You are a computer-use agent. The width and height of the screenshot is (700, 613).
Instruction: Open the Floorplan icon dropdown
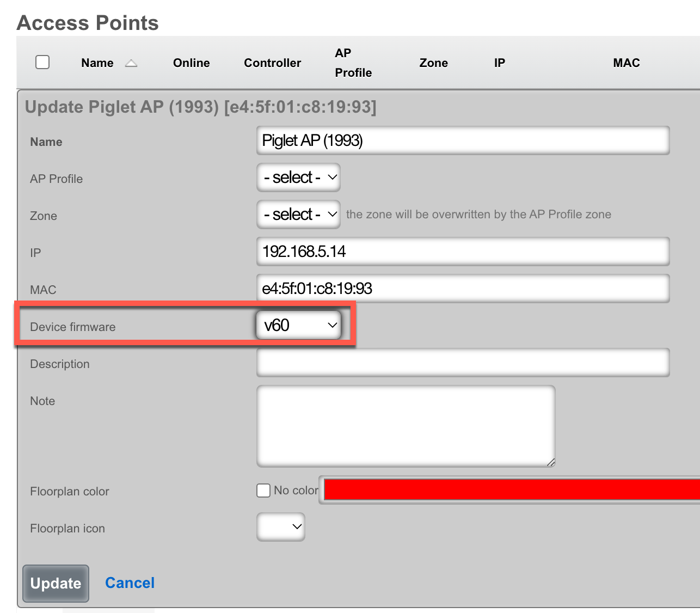click(281, 527)
